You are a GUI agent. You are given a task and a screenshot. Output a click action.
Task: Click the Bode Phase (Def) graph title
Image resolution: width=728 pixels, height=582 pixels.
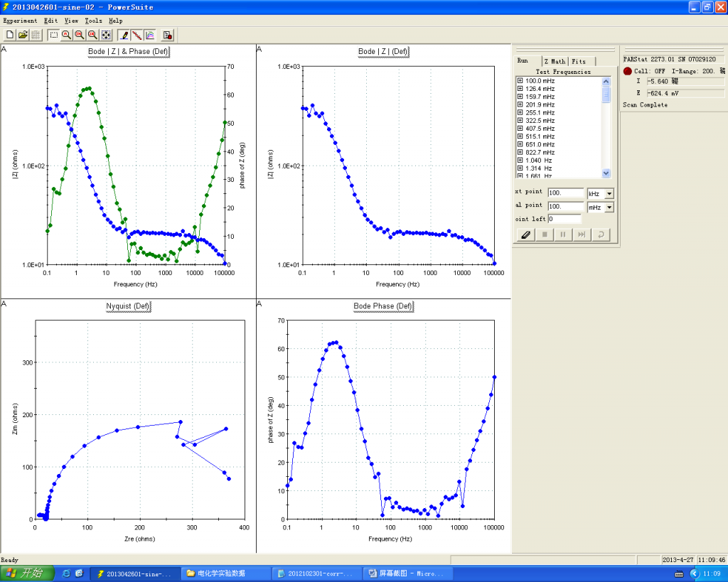point(383,306)
